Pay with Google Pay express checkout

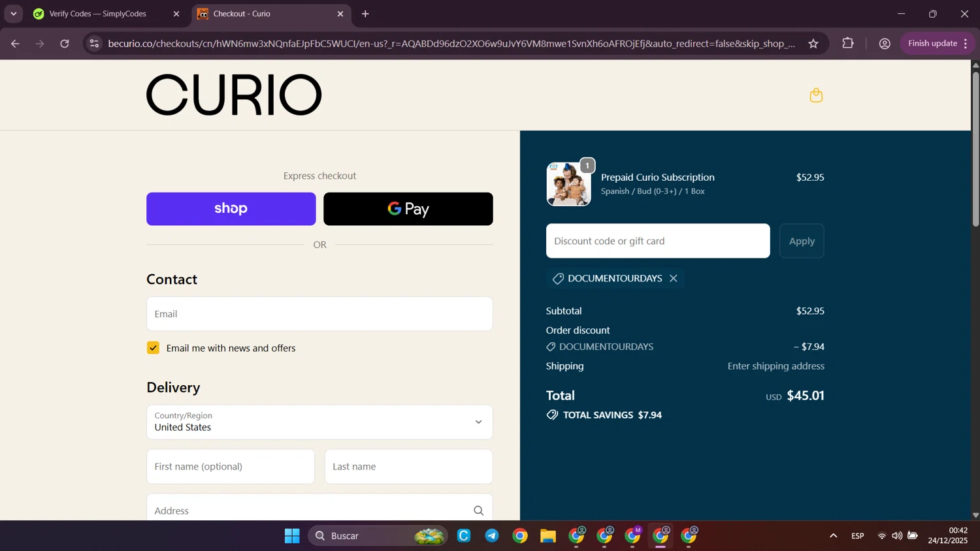pos(408,209)
